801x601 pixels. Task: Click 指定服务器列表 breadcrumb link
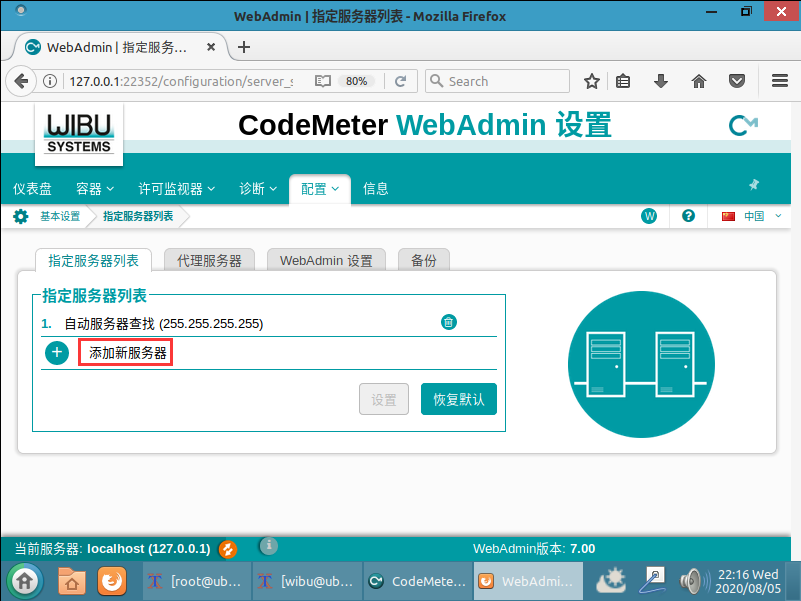(138, 217)
